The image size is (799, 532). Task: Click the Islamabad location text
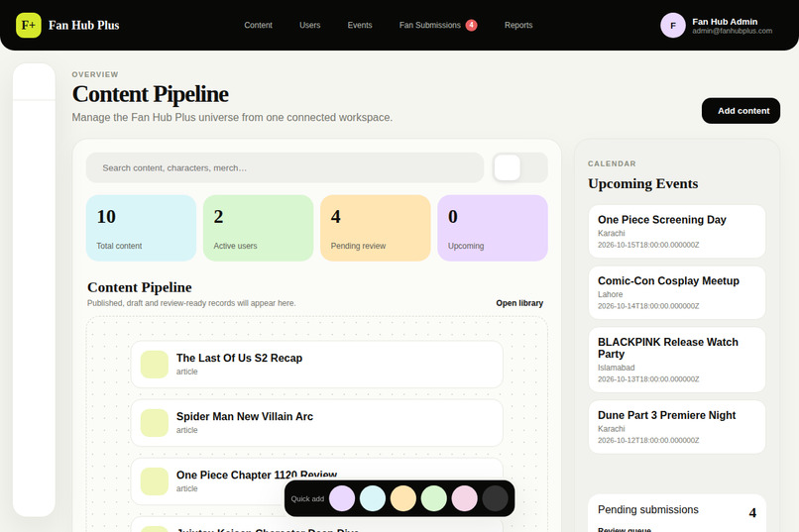click(x=616, y=368)
